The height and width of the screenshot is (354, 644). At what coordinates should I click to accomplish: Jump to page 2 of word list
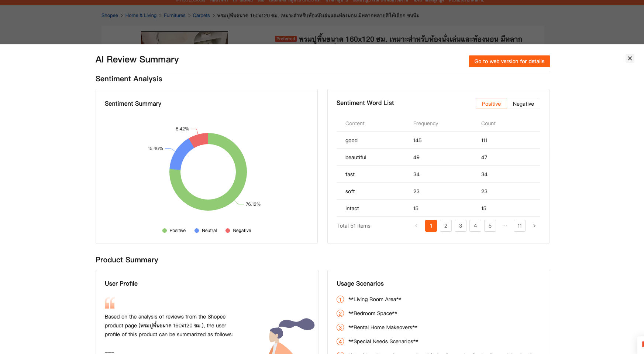click(445, 226)
